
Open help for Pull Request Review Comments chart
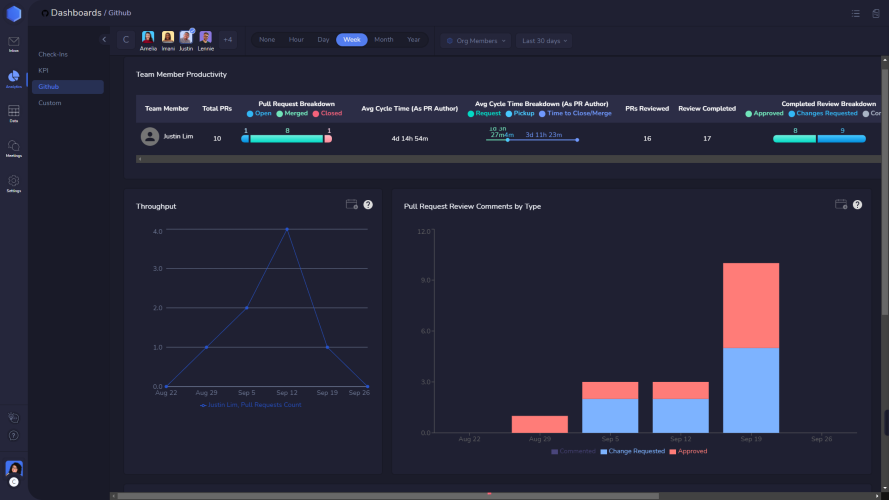(x=857, y=205)
